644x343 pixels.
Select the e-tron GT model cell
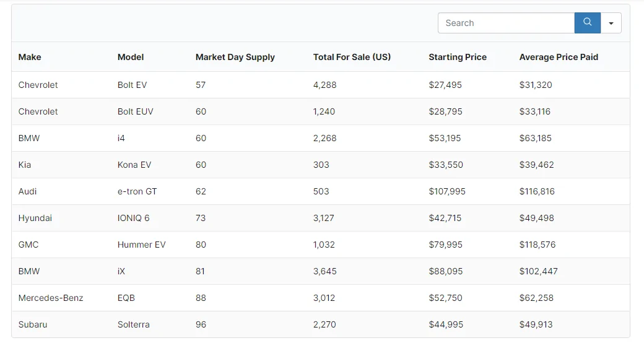pos(137,191)
